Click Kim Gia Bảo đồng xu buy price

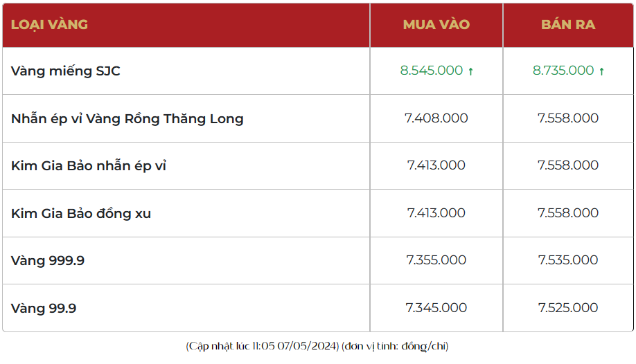pyautogui.click(x=436, y=213)
